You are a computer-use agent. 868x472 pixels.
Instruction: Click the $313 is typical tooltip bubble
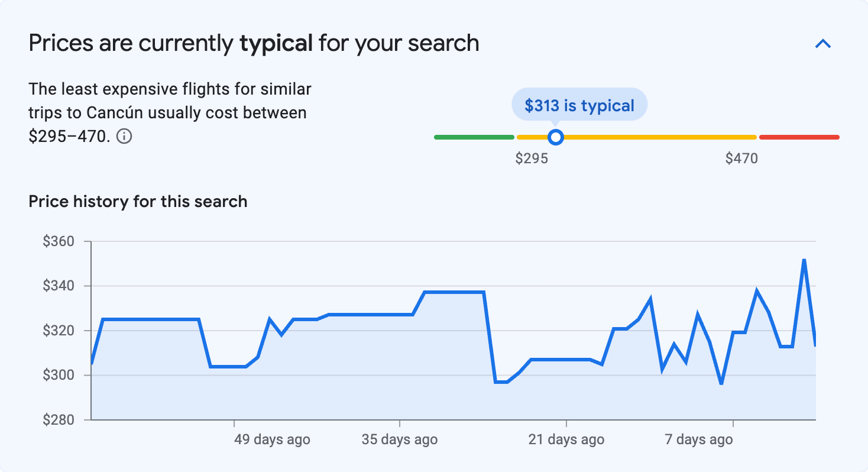[579, 104]
